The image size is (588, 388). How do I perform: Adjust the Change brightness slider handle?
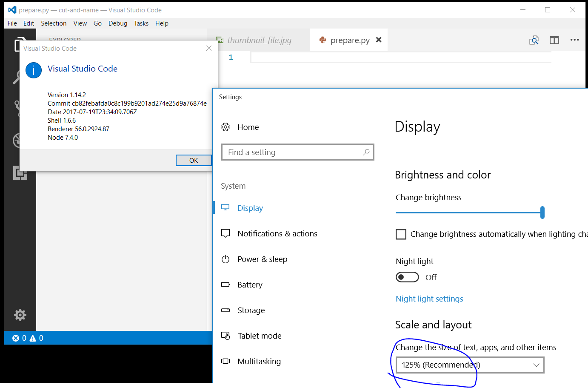542,212
